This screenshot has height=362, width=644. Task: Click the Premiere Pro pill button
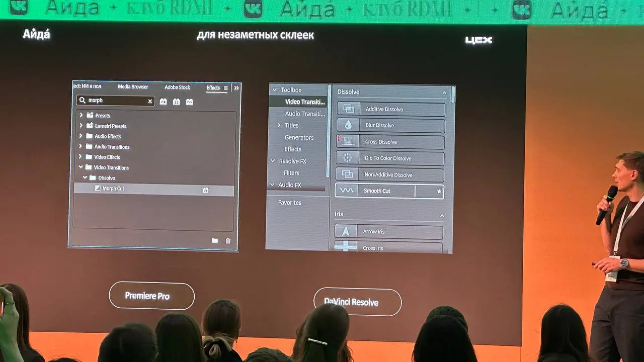click(151, 296)
